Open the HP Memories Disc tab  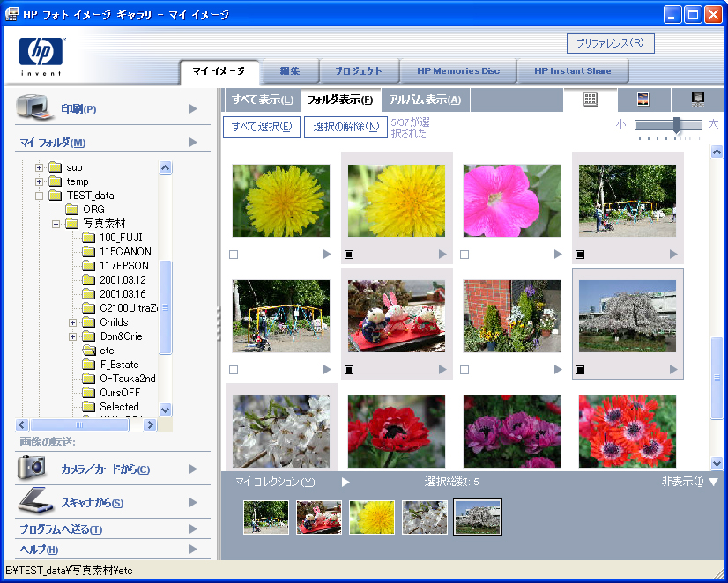click(457, 71)
